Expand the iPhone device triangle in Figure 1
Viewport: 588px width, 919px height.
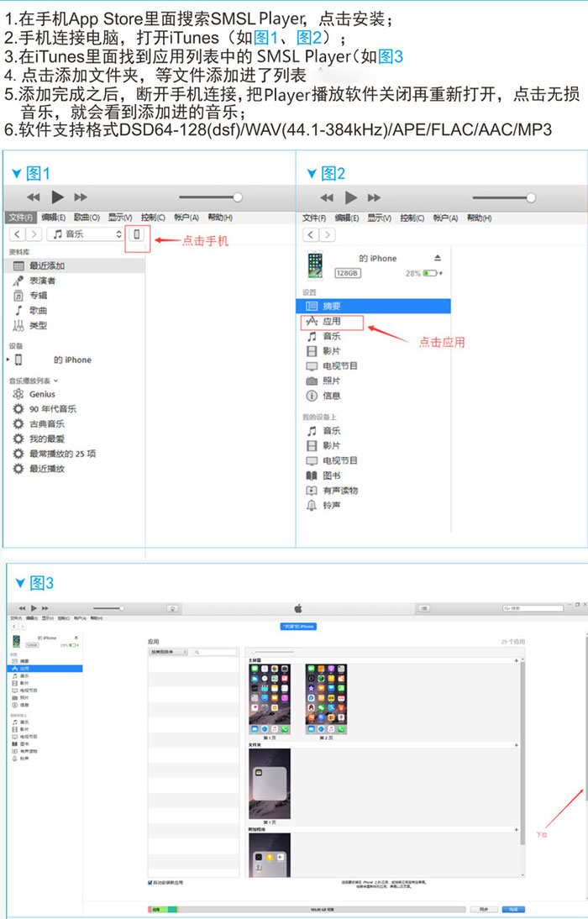point(8,360)
